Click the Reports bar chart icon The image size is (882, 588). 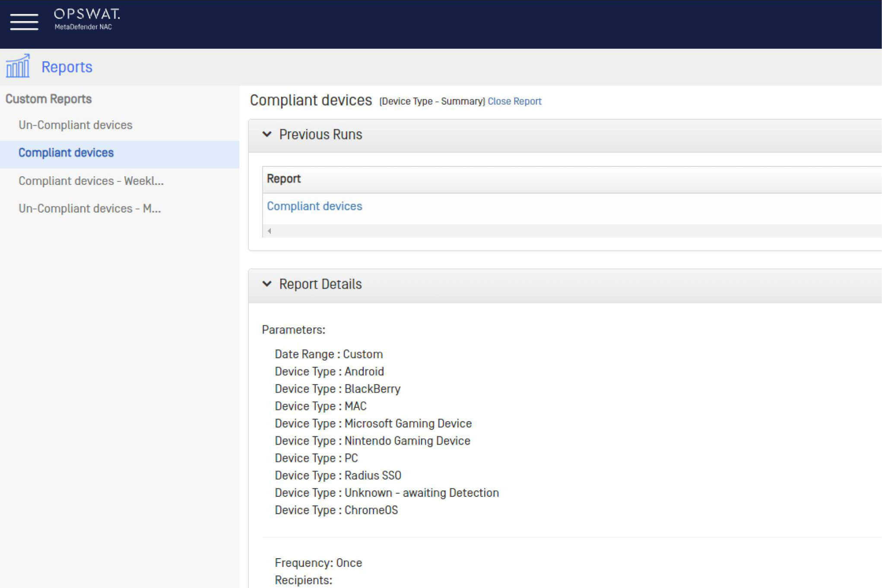(x=18, y=66)
